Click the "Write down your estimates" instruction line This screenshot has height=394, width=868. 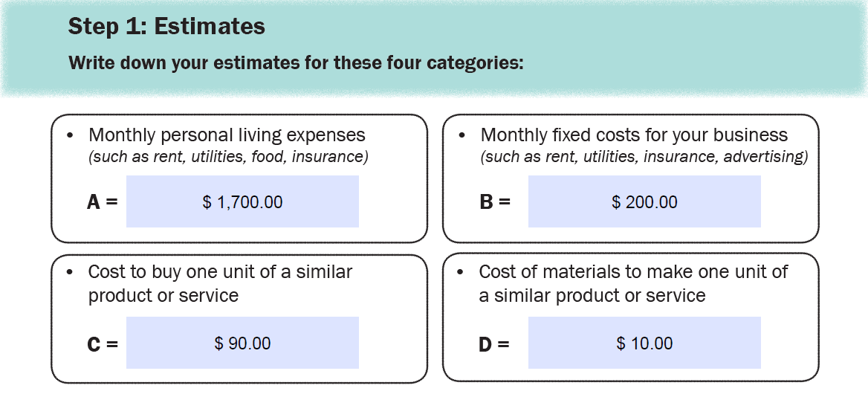click(x=297, y=62)
